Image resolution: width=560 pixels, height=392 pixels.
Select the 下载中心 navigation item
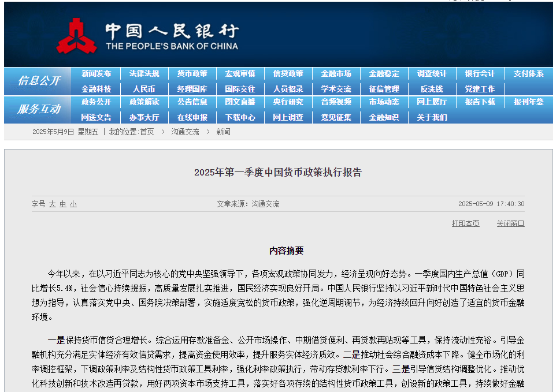tap(240, 117)
